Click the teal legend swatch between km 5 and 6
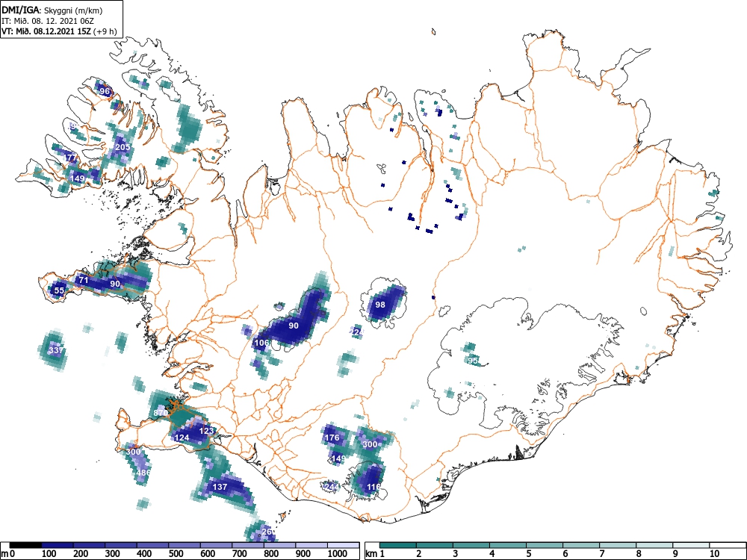Viewport: 747px width, 560px height. coord(545,545)
